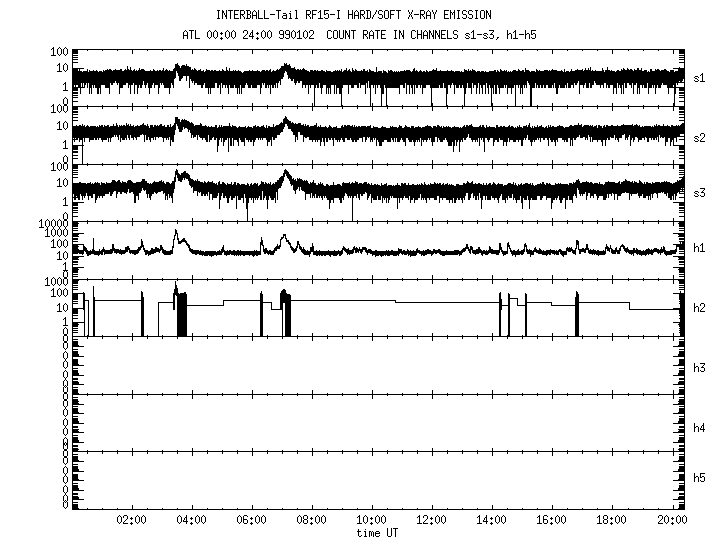The image size is (720, 550).
Task: Click the h3 channel label
Action: (x=700, y=369)
